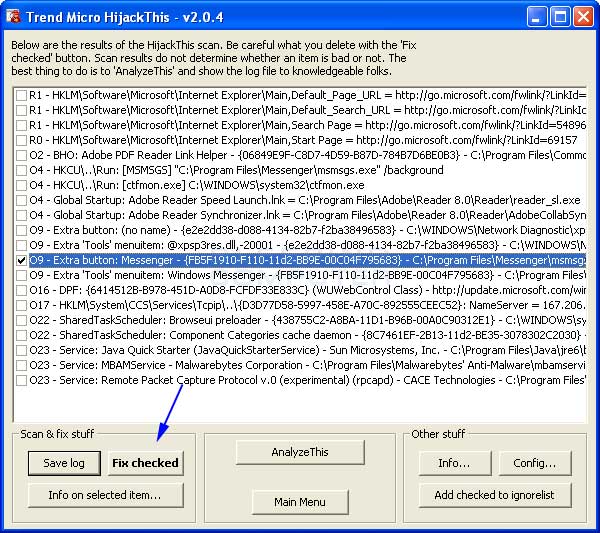Select the Windows Messenger Tools menuitem row
This screenshot has width=600, height=533.
[x=308, y=275]
